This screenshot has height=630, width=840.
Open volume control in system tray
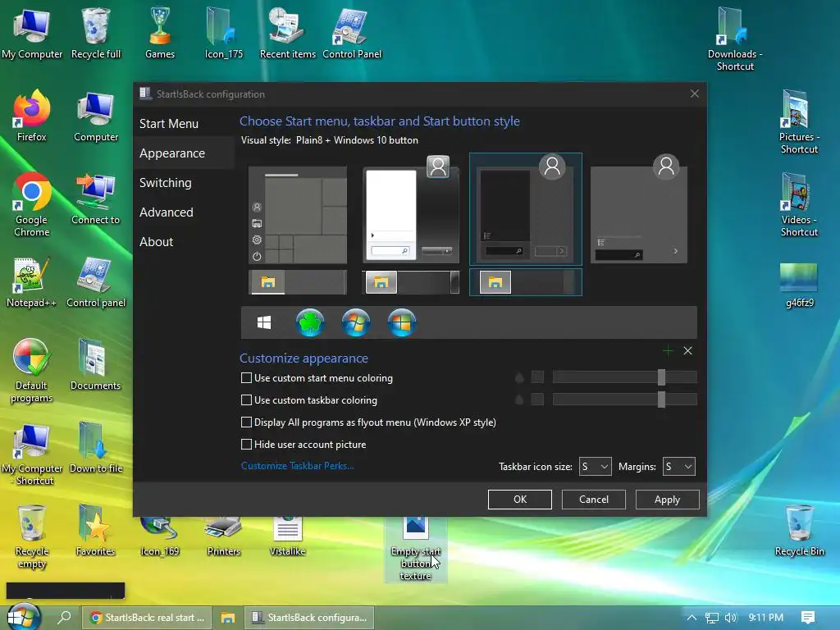click(731, 618)
